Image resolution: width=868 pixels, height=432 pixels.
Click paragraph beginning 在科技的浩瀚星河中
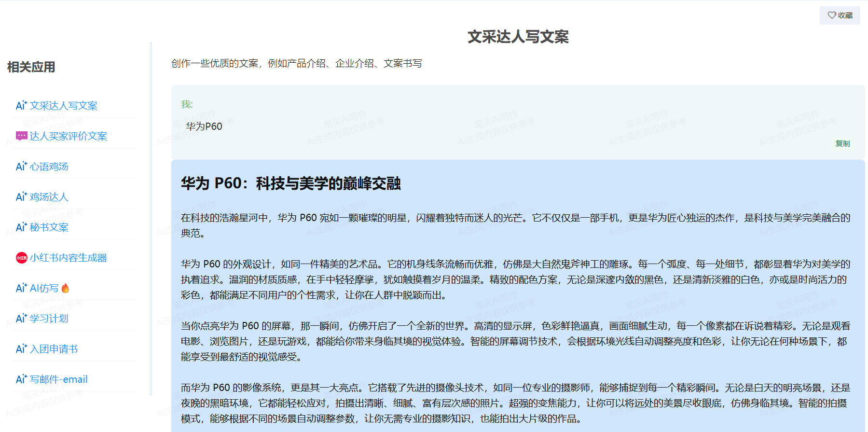516,225
